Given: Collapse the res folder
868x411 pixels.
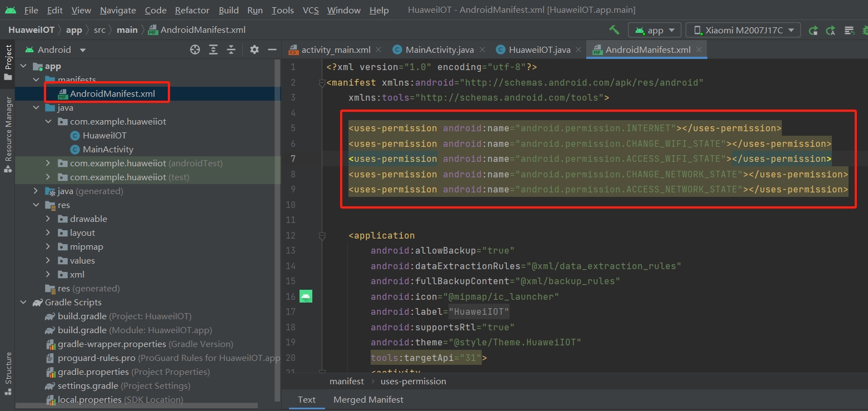Looking at the screenshot, I should 36,205.
